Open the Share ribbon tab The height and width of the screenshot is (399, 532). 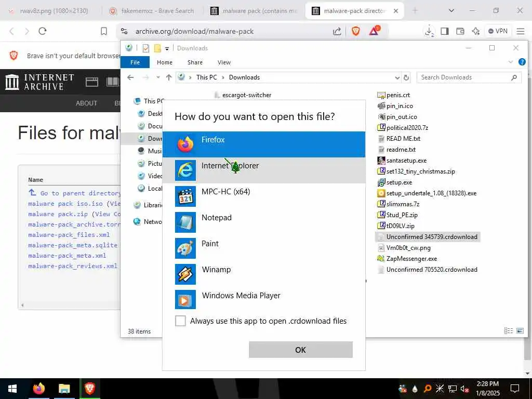tap(195, 62)
